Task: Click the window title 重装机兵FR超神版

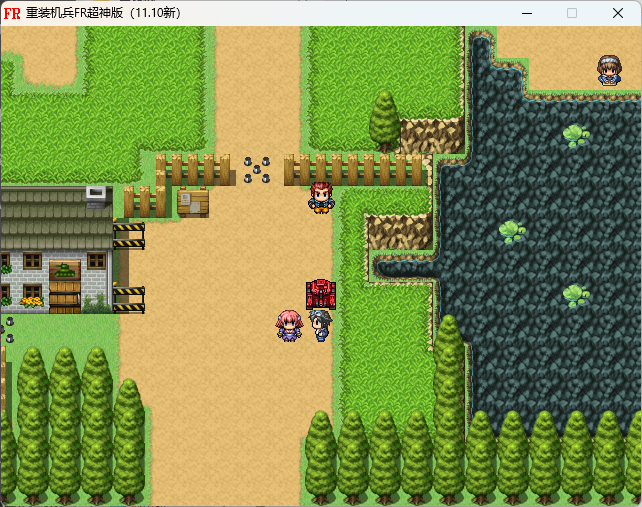Action: click(75, 13)
